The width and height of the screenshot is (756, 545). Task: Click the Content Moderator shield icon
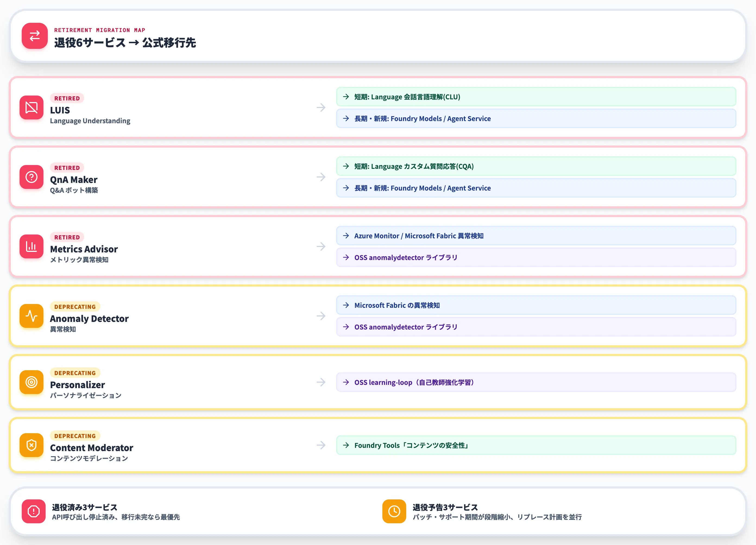pos(31,445)
